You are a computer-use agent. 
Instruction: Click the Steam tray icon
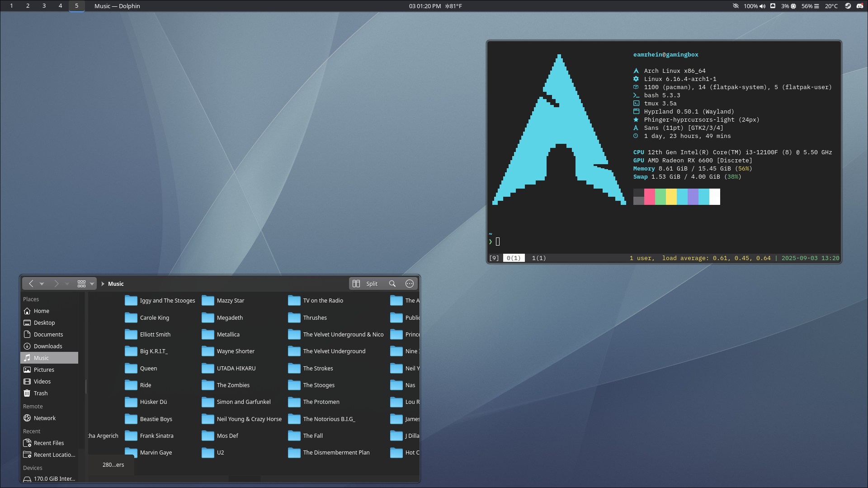(848, 6)
